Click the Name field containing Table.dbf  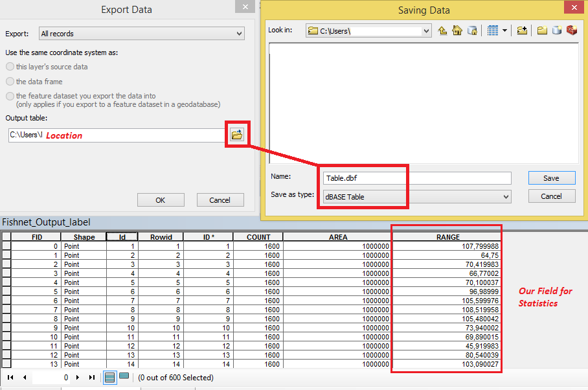pyautogui.click(x=417, y=178)
